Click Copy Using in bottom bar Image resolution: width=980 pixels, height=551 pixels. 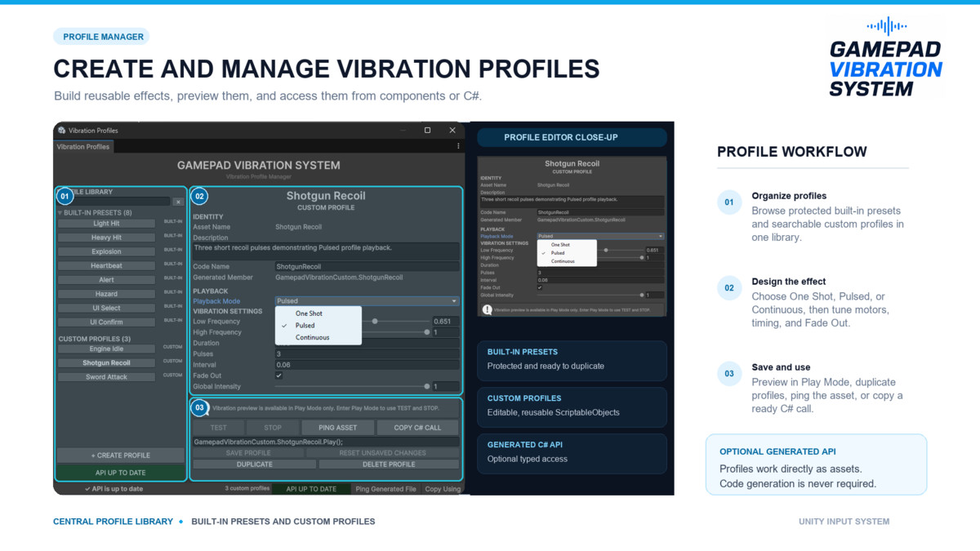coord(443,489)
